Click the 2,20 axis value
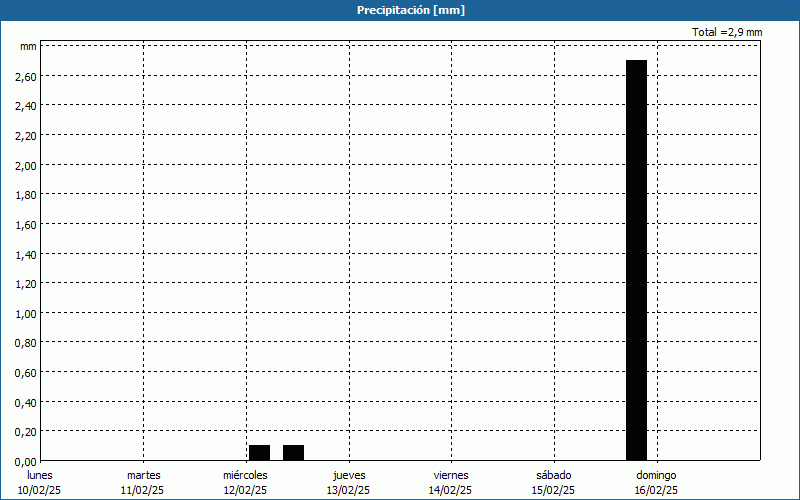Screen dimensions: 800x500 (x=26, y=136)
